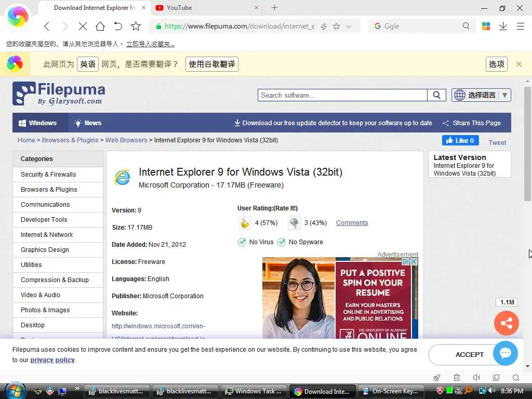This screenshot has height=399, width=532.
Task: Select Graphics Design category
Action: (58, 250)
